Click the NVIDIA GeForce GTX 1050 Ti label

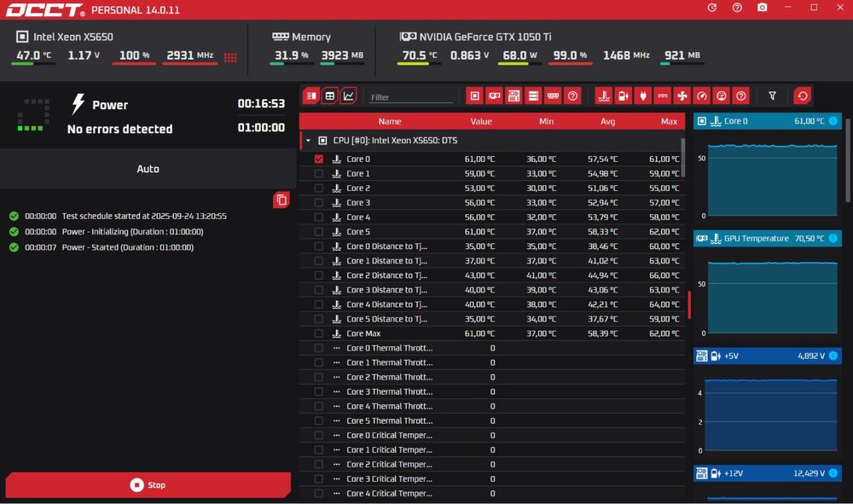coord(485,37)
